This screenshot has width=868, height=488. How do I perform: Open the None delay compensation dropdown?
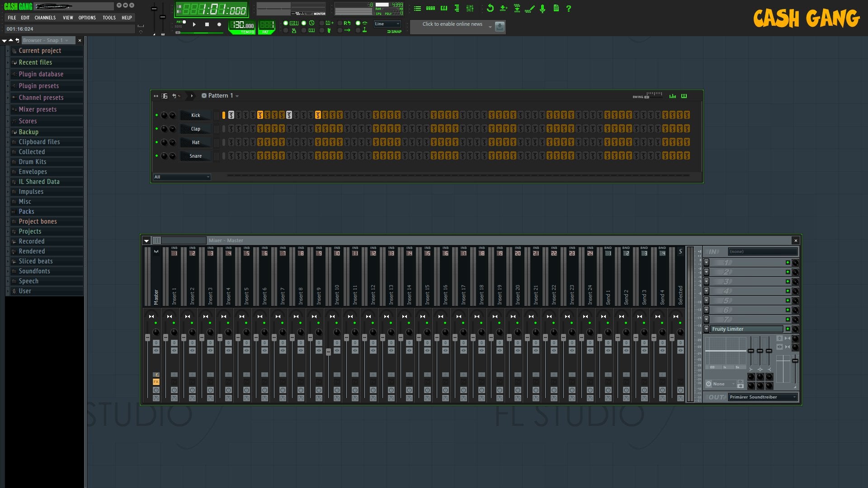(723, 384)
